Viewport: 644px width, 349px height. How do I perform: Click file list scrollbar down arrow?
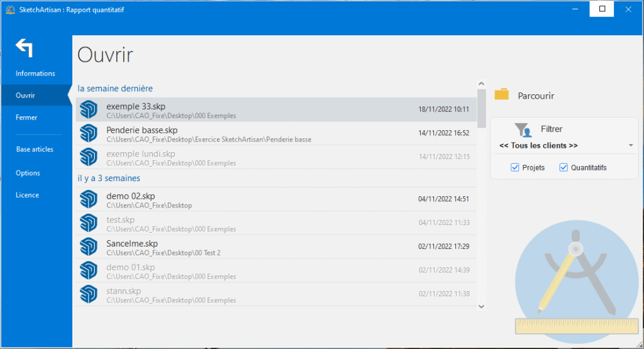click(481, 306)
